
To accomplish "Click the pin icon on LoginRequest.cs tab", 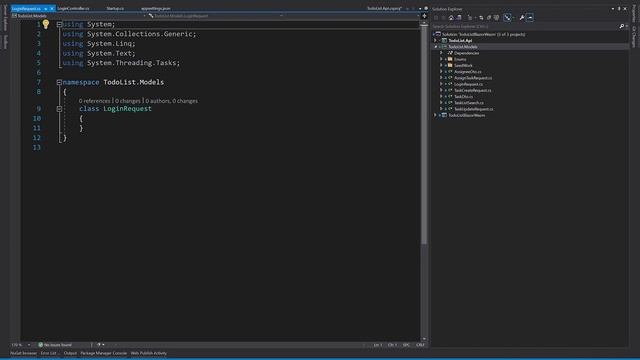I will coord(46,9).
